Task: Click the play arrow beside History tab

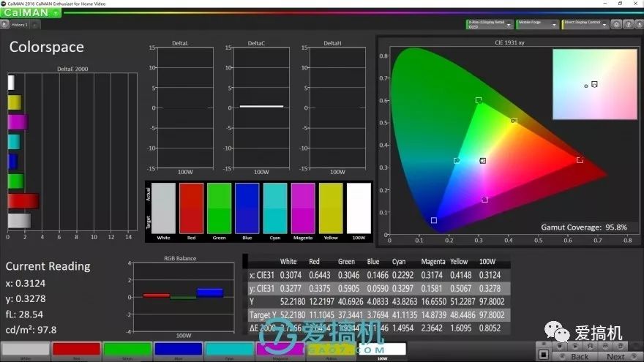Action: coord(5,25)
